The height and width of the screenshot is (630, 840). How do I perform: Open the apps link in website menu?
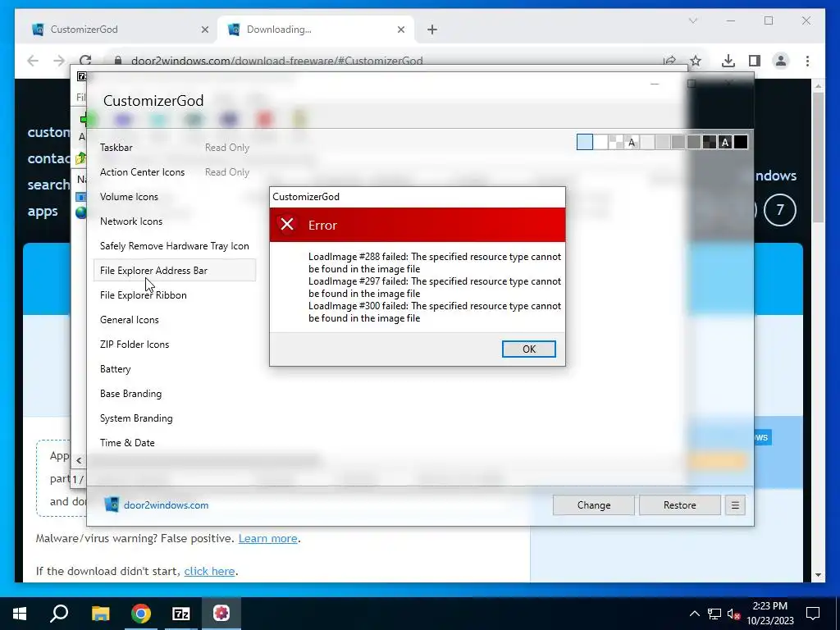pos(43,211)
